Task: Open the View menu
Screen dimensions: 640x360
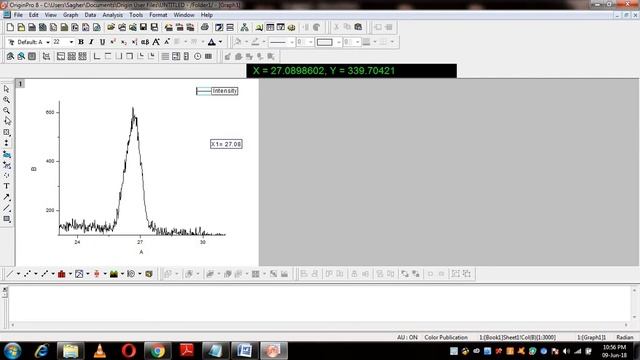Action: click(51, 15)
